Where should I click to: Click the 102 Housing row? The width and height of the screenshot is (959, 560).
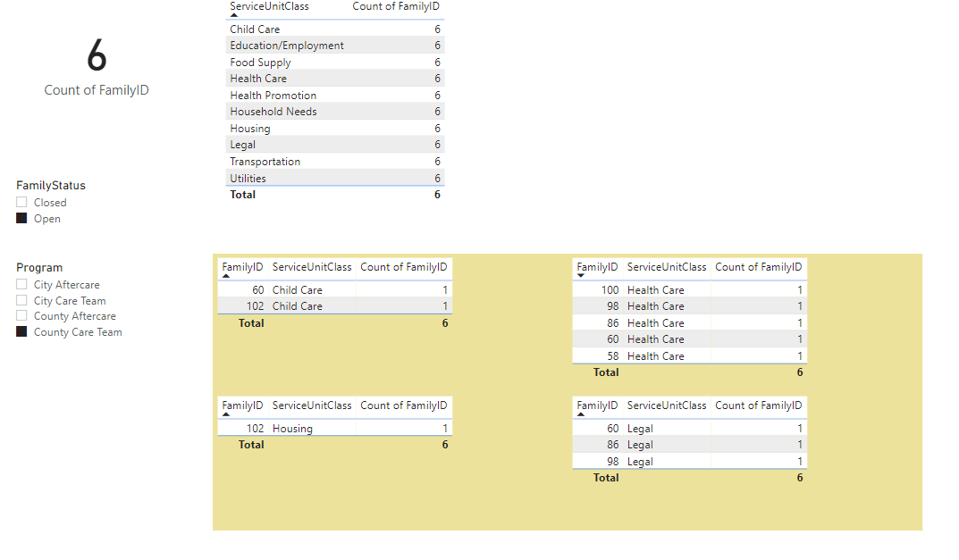point(335,428)
